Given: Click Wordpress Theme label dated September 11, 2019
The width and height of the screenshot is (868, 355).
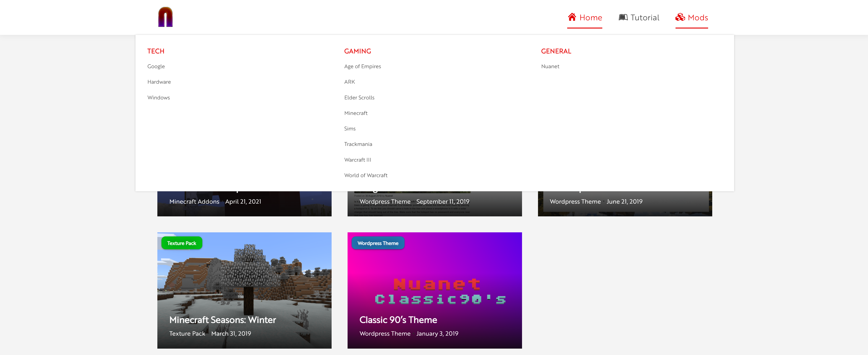Looking at the screenshot, I should (x=385, y=202).
